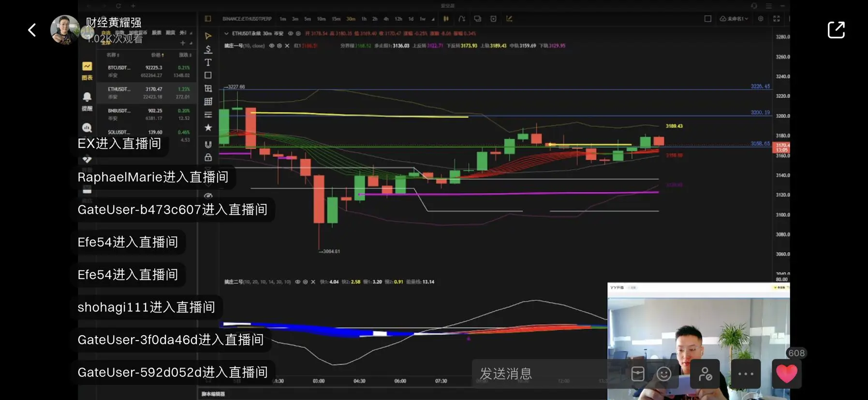Collapse the ETHUSDT legend chevron

coord(226,33)
